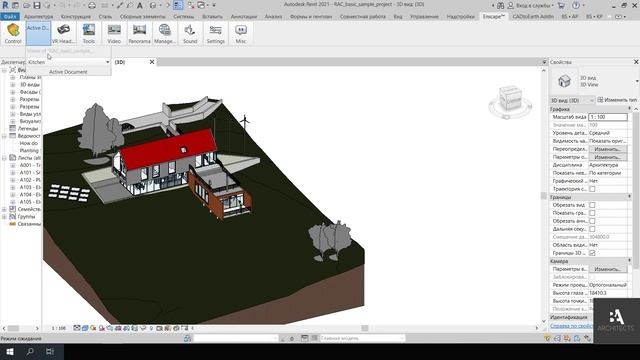
Task: Click the shopping cart icon in title bar
Action: coord(561,5)
